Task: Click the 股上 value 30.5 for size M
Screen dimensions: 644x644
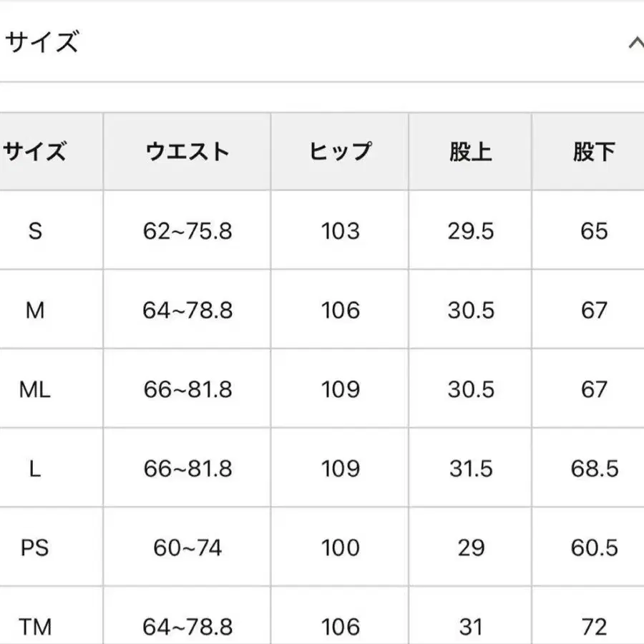Action: pyautogui.click(x=470, y=311)
